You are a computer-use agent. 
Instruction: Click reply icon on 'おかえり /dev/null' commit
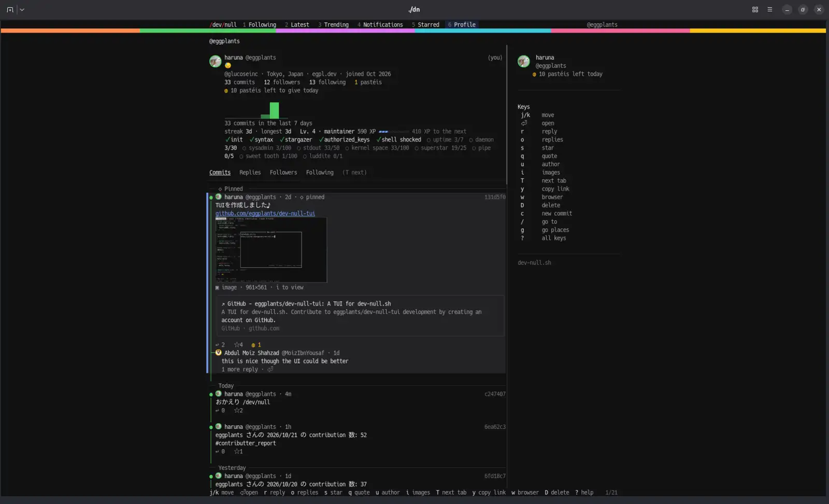[220, 411]
